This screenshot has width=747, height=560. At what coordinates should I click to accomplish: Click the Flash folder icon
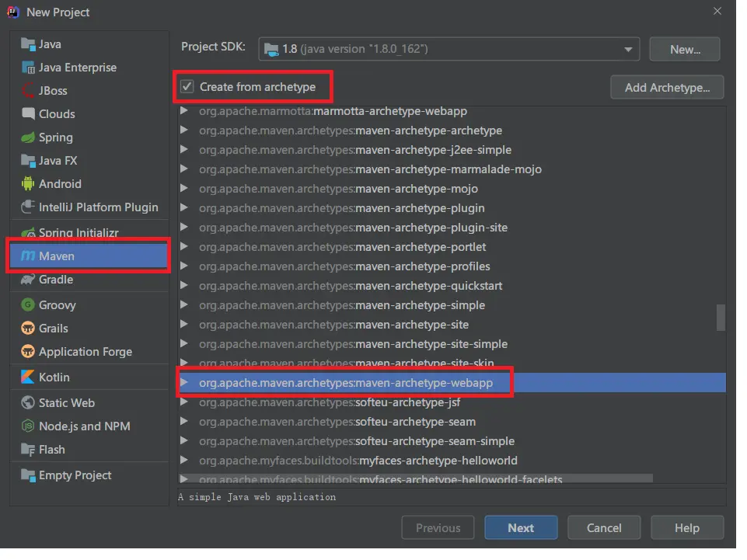[x=28, y=450]
